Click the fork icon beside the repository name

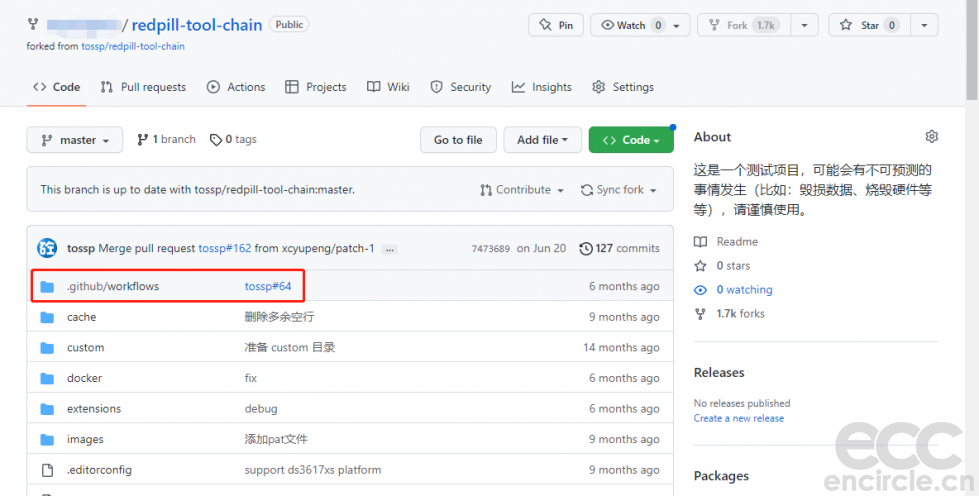(32, 24)
